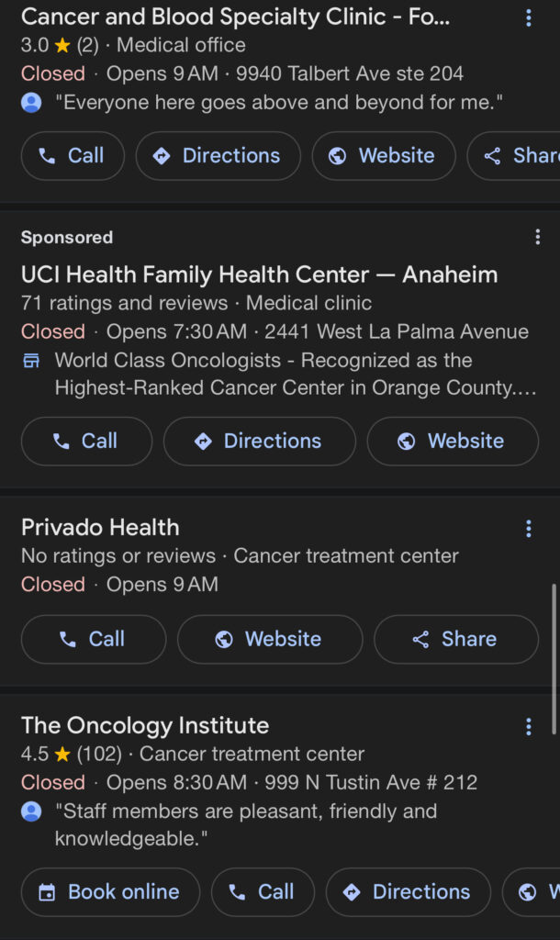Call The Oncology Institute
The image size is (560, 940).
pos(263,892)
